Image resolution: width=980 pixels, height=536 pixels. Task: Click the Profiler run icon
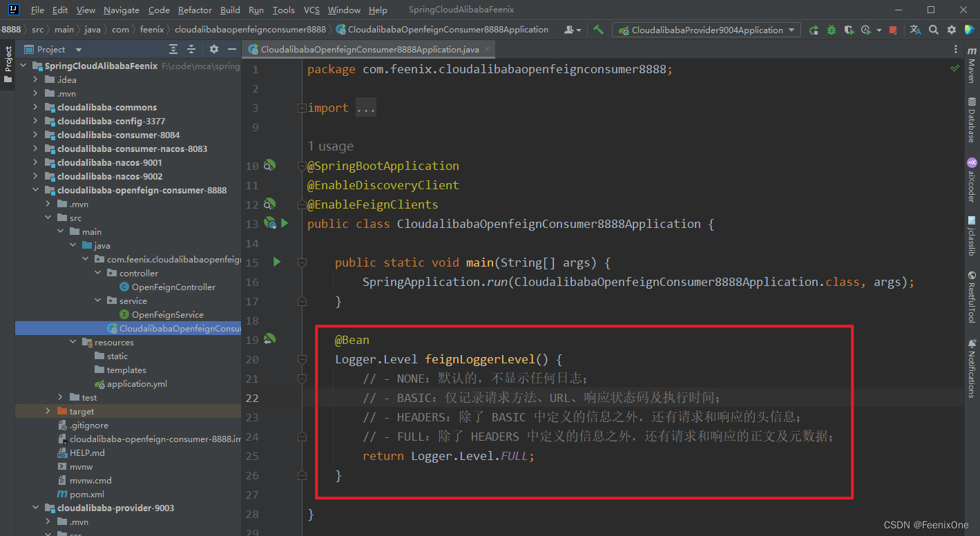coord(865,30)
